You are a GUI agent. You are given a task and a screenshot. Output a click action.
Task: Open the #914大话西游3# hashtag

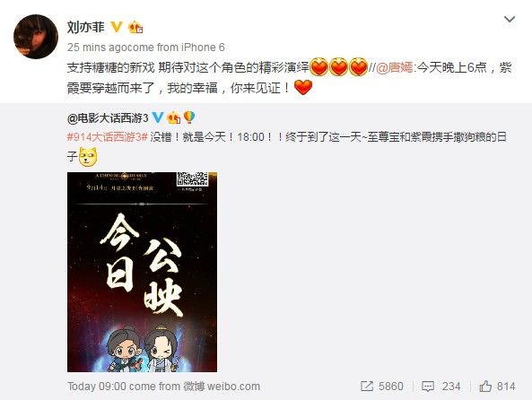tap(108, 137)
